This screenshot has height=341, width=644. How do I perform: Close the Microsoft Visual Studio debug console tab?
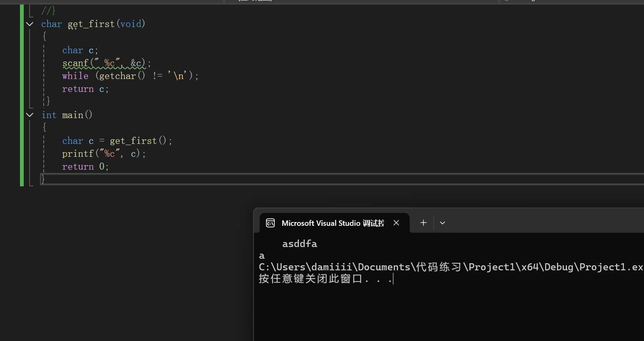(x=396, y=223)
